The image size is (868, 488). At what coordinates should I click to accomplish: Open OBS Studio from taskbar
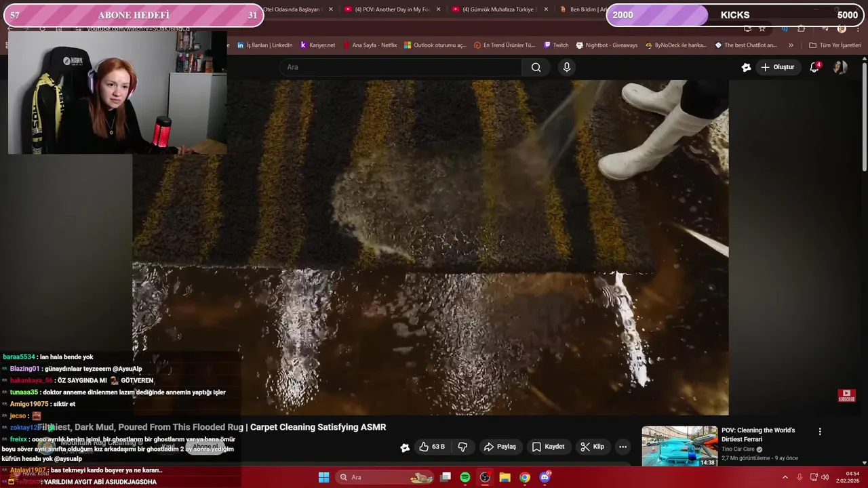pos(485,477)
